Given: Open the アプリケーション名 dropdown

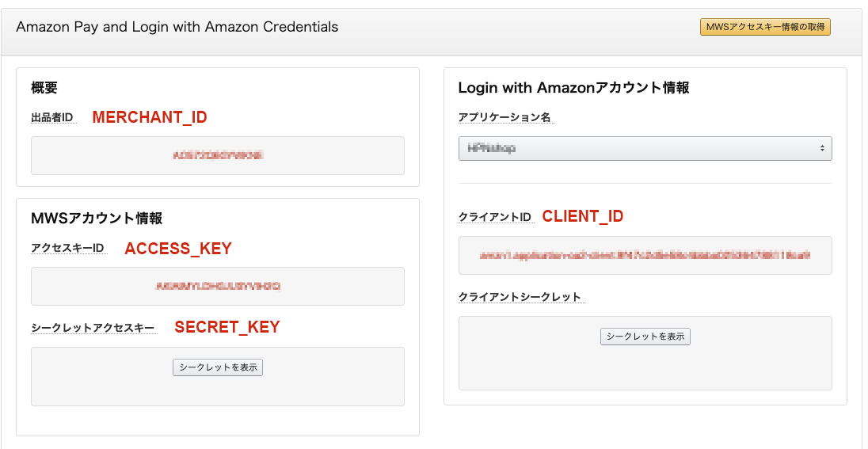Looking at the screenshot, I should (645, 148).
